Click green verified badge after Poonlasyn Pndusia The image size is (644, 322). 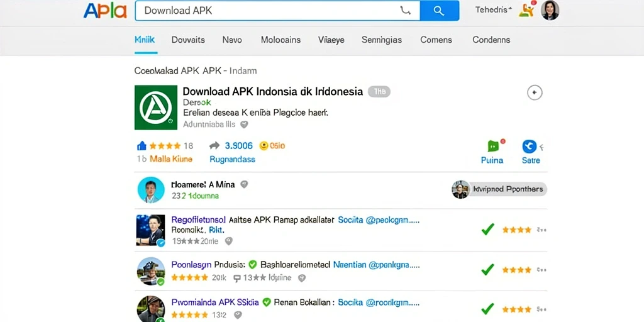253,265
